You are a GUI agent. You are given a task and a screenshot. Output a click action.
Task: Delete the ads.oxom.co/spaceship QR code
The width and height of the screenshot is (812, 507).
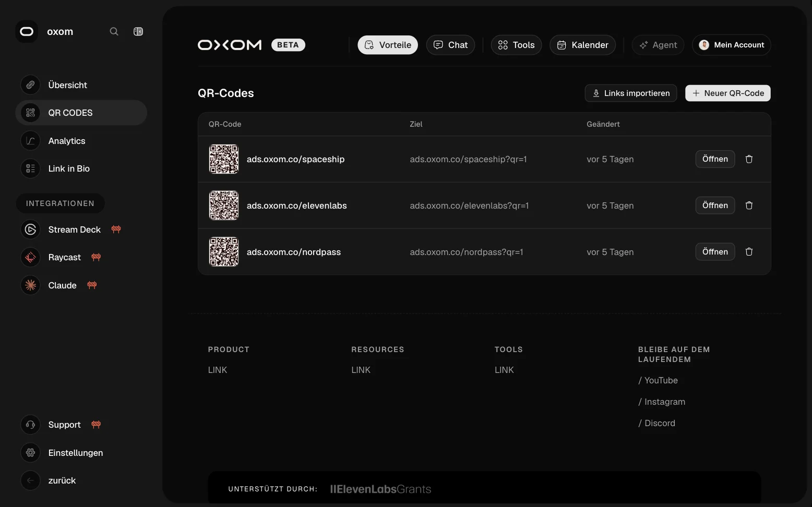point(749,159)
